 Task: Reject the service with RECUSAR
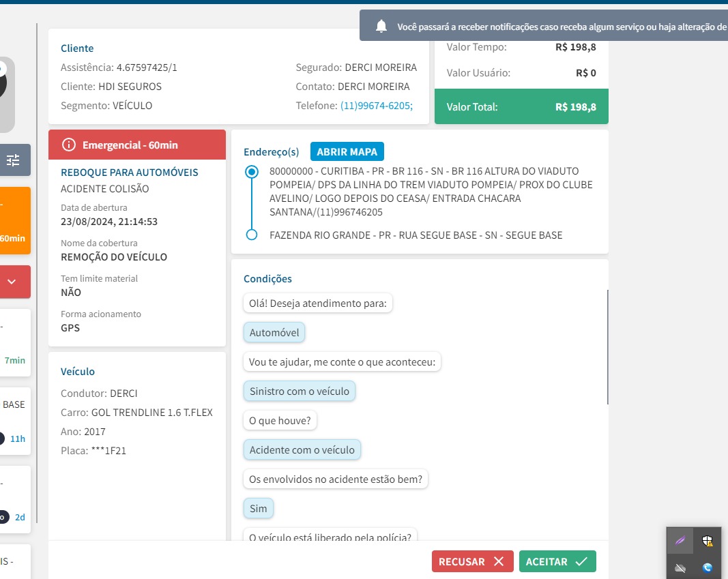pyautogui.click(x=472, y=561)
